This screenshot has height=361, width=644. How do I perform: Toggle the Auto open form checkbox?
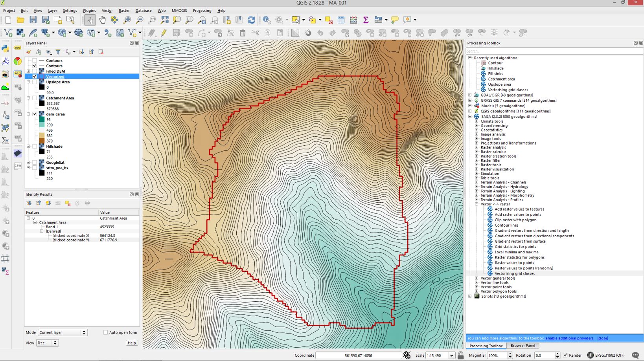click(x=105, y=332)
